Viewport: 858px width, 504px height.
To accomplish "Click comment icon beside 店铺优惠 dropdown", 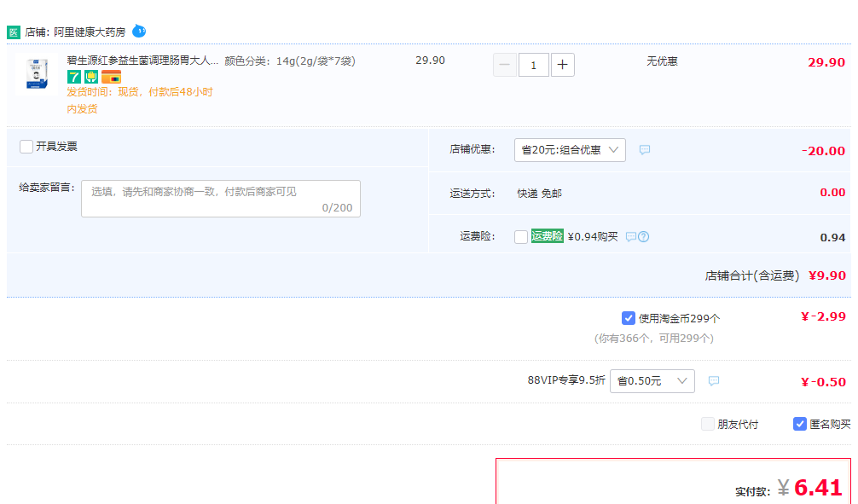I will coord(645,149).
